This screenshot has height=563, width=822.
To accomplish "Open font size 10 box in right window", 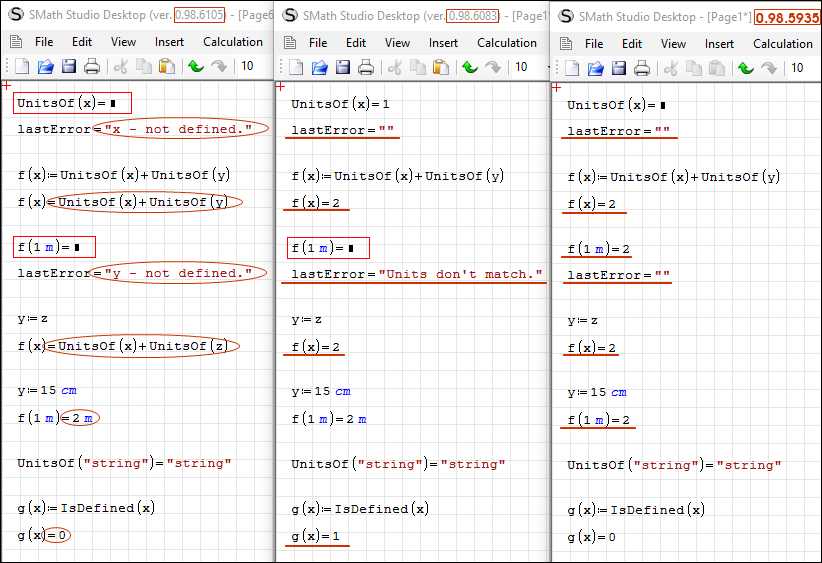I will click(797, 68).
